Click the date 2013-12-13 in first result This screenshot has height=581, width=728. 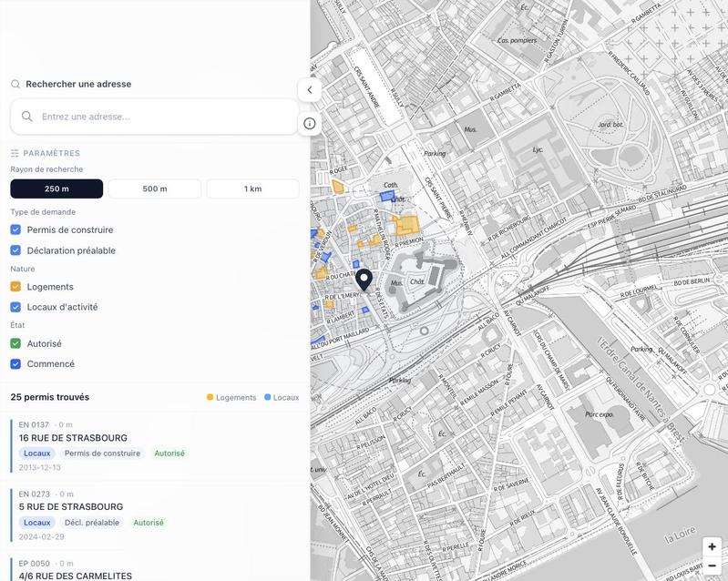40,467
